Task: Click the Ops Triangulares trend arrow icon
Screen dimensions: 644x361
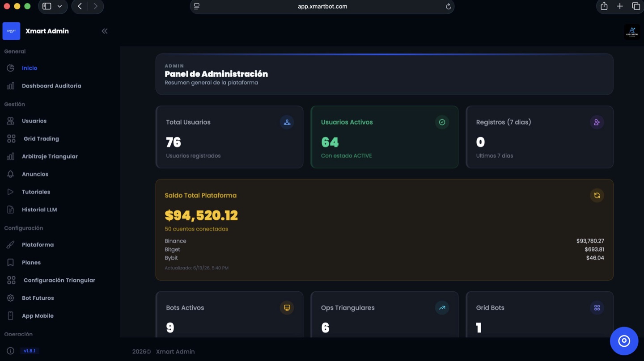Action: [442, 307]
